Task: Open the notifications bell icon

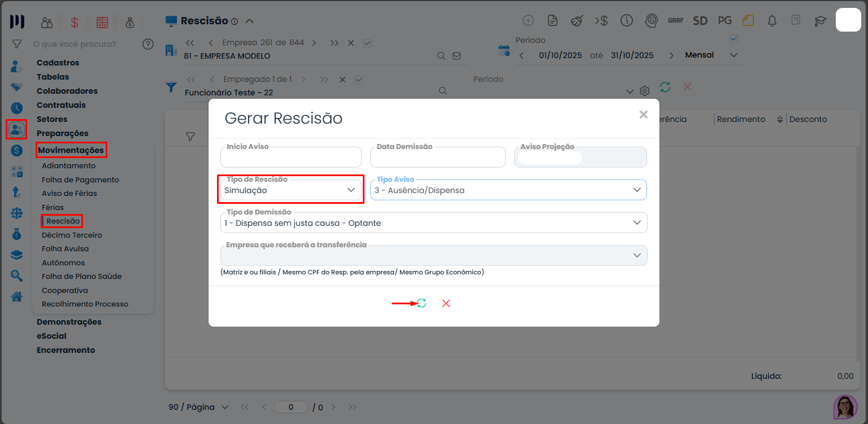Action: click(x=772, y=21)
